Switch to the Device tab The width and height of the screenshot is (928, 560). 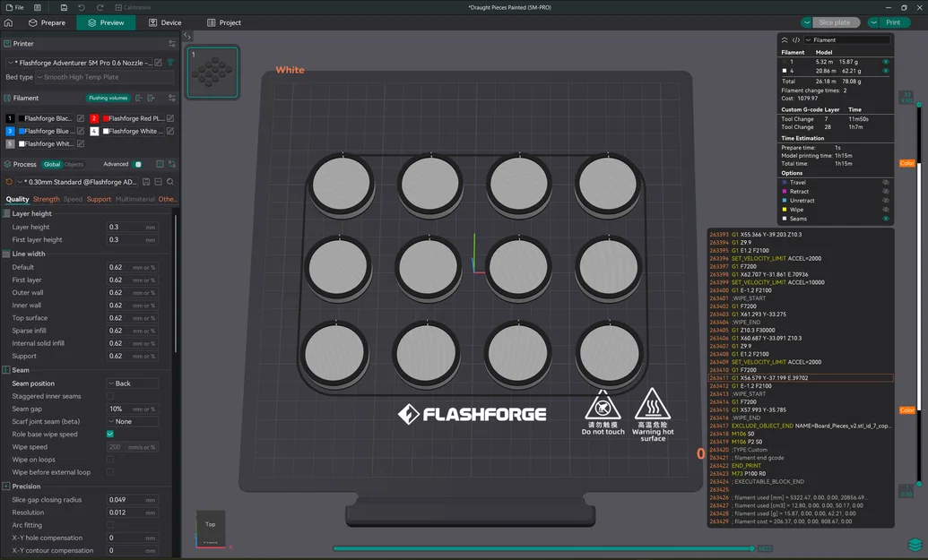165,22
